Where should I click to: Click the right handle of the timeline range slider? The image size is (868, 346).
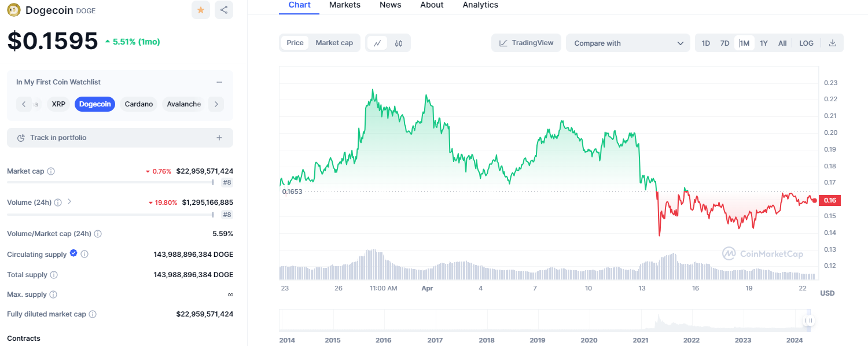tap(809, 321)
